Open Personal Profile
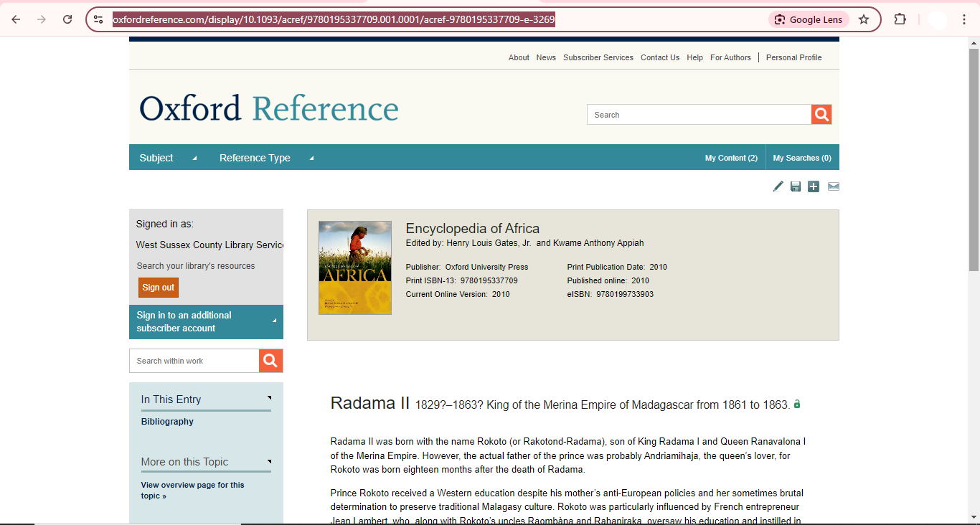The width and height of the screenshot is (980, 525). click(793, 57)
